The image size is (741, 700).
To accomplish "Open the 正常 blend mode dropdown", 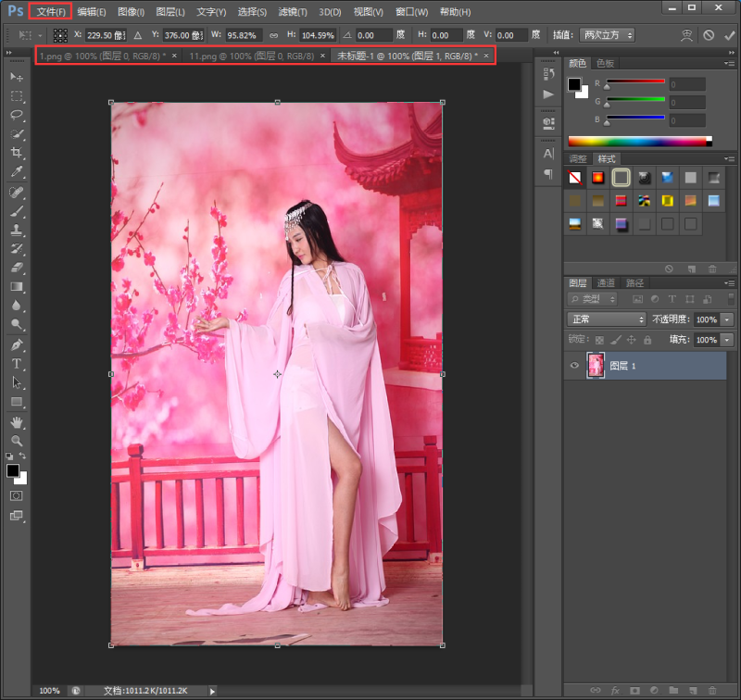I will click(x=607, y=319).
